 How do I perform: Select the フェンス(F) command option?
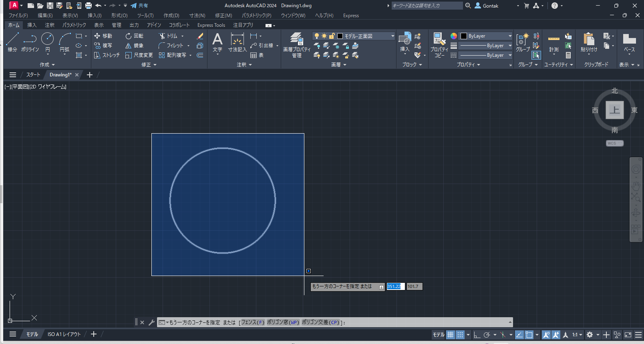(x=253, y=322)
